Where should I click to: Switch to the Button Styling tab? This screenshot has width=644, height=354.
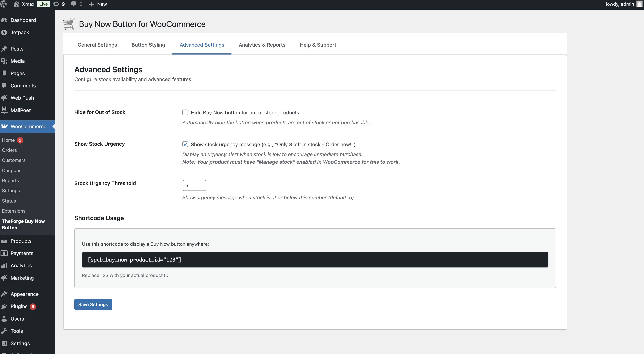coord(148,45)
